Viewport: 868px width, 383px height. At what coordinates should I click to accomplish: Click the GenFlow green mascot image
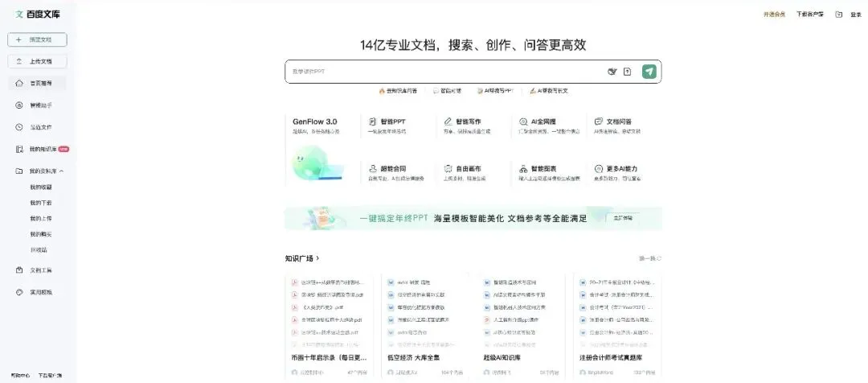point(317,163)
